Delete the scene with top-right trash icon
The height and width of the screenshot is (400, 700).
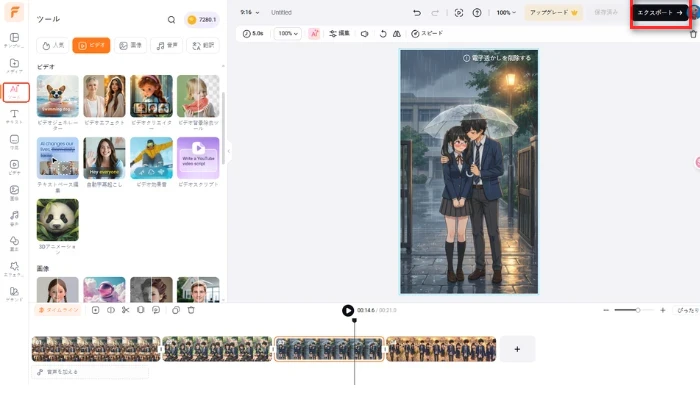click(693, 34)
